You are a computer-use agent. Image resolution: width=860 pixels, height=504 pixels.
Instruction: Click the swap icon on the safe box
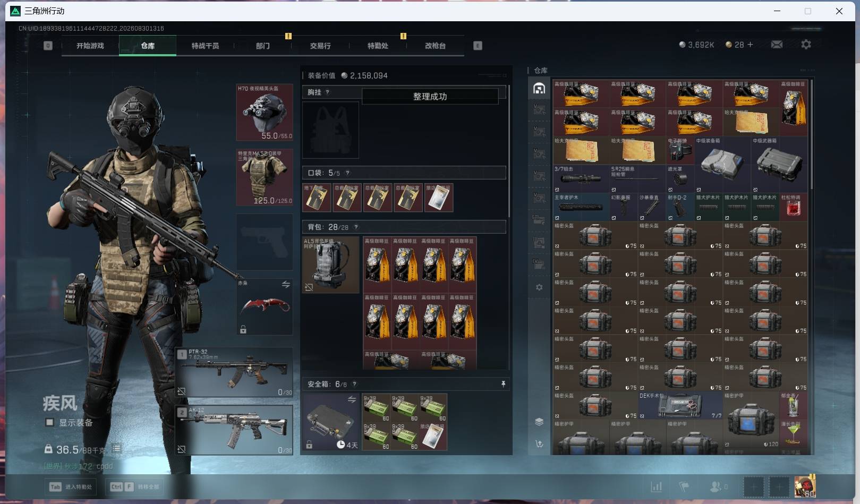[x=352, y=399]
